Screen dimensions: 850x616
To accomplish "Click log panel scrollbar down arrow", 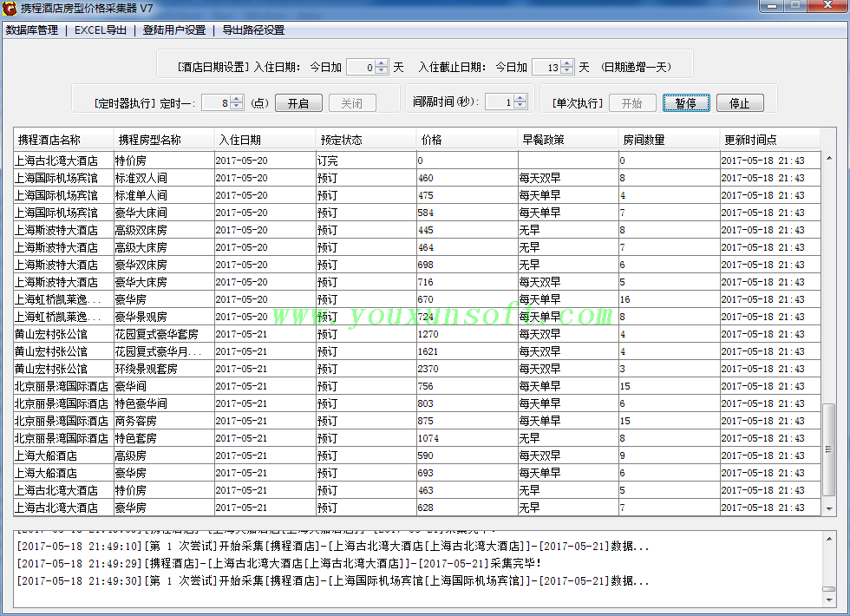I will [829, 600].
